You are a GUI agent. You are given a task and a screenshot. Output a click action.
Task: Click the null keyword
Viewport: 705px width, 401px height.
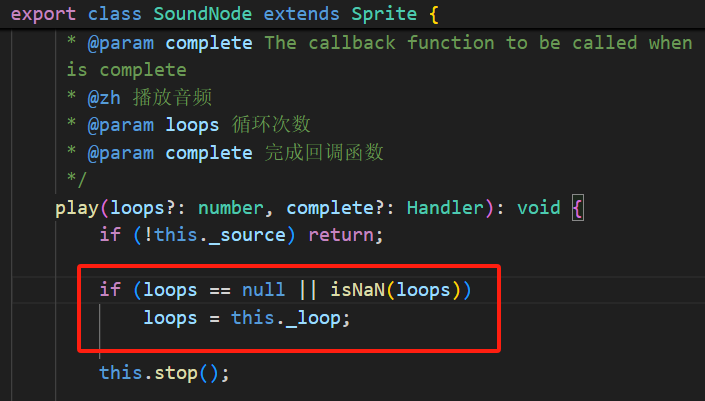pos(264,291)
